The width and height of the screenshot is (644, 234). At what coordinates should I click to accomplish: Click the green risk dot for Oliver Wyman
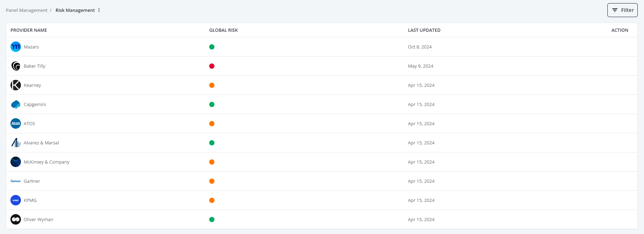[x=212, y=219]
